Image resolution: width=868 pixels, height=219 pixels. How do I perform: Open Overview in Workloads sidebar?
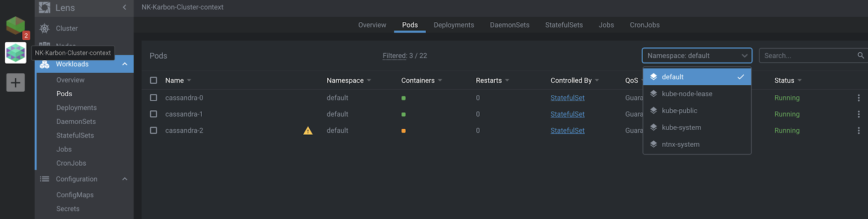pos(71,80)
